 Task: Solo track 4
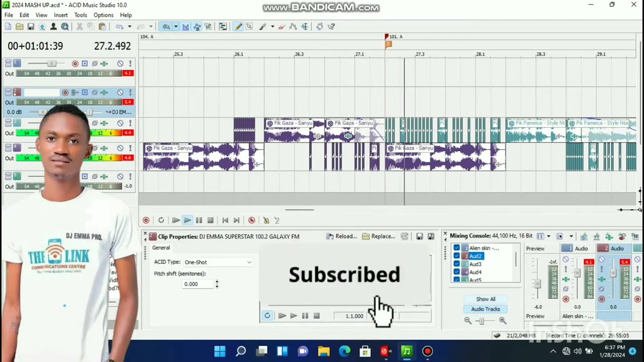130,148
